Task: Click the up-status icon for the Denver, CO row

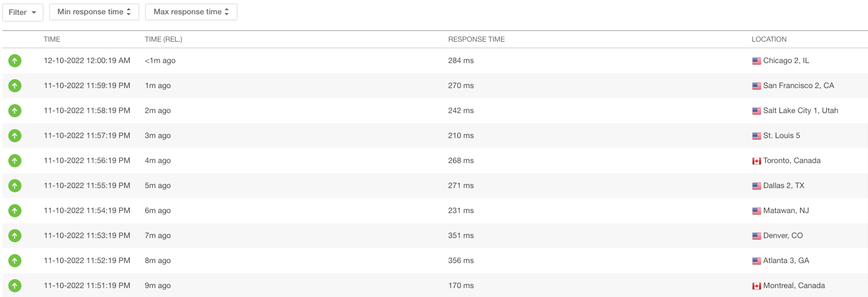Action: [x=15, y=236]
